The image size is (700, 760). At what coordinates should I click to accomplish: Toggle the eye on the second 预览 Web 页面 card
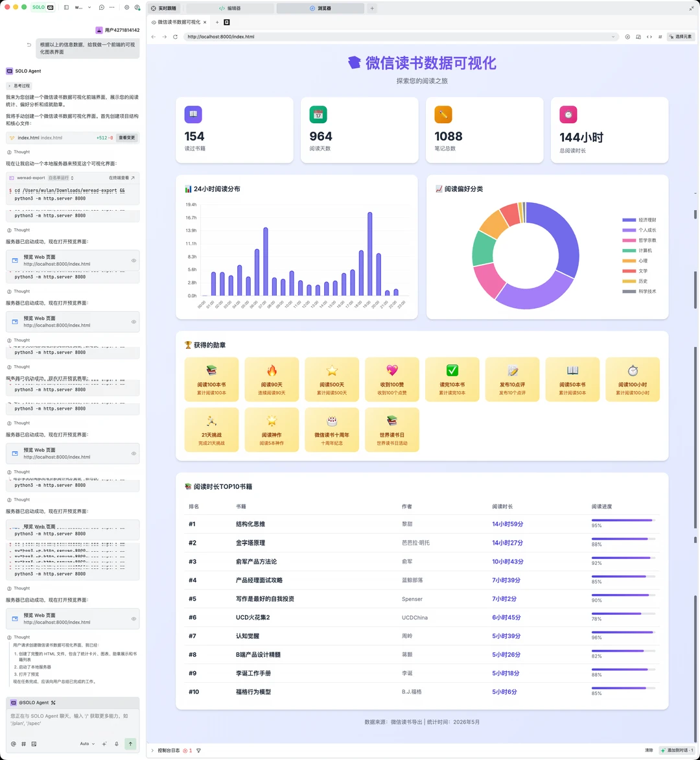(x=134, y=322)
